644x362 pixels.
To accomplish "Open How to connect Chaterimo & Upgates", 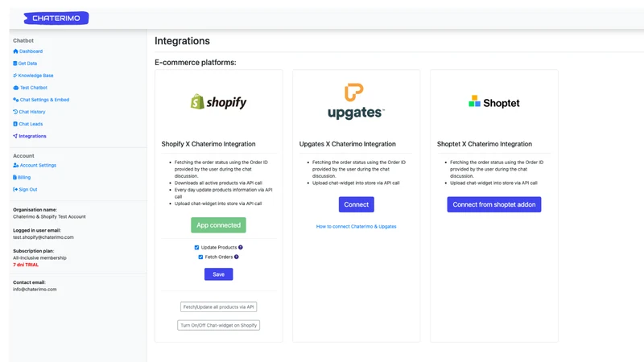I will pyautogui.click(x=356, y=226).
